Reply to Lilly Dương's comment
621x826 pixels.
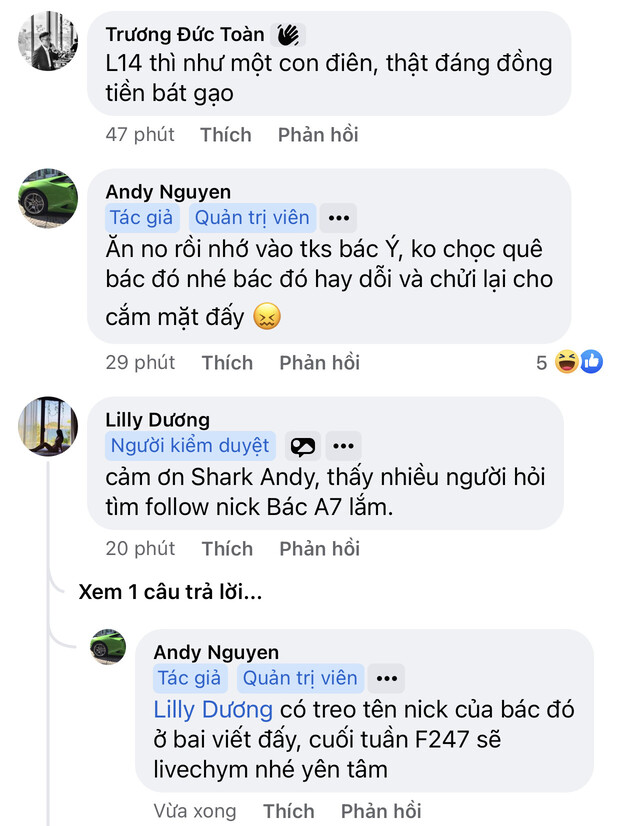point(319,548)
